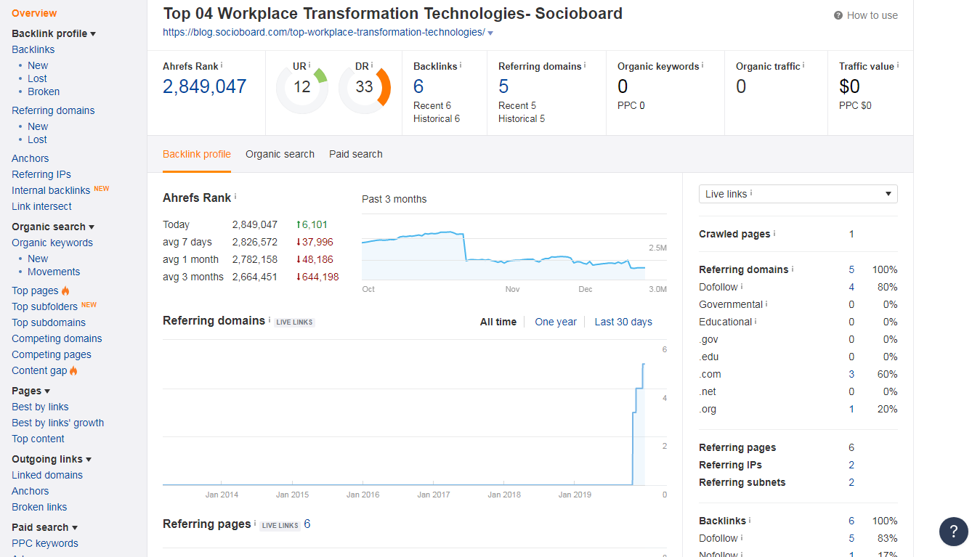Screen dimensions: 980x557
Task: Open the blog.socioboard.com page URL
Action: (x=323, y=32)
